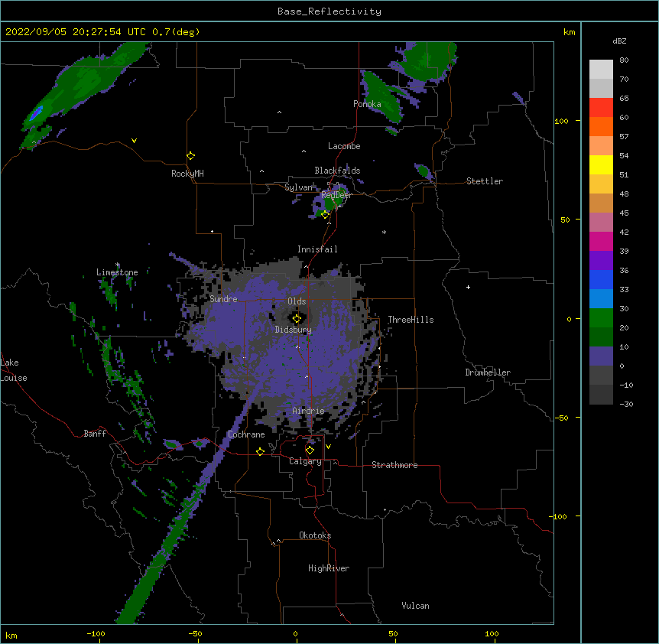Click the Sylvan label
This screenshot has height=644, width=659.
(299, 187)
